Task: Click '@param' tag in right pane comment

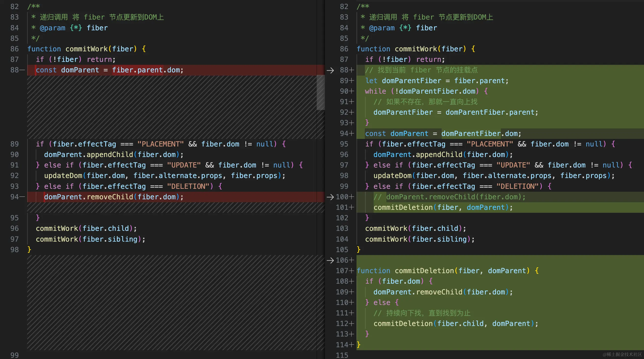Action: 382,28
